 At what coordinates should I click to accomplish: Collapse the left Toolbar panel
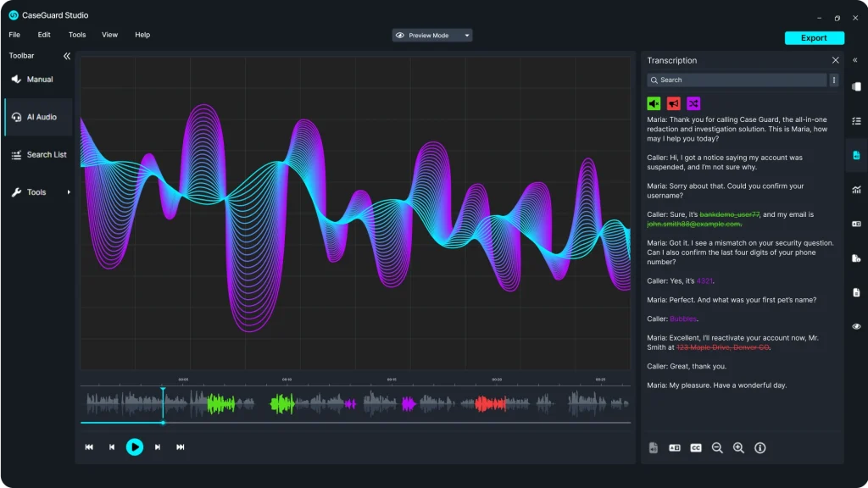click(x=67, y=56)
